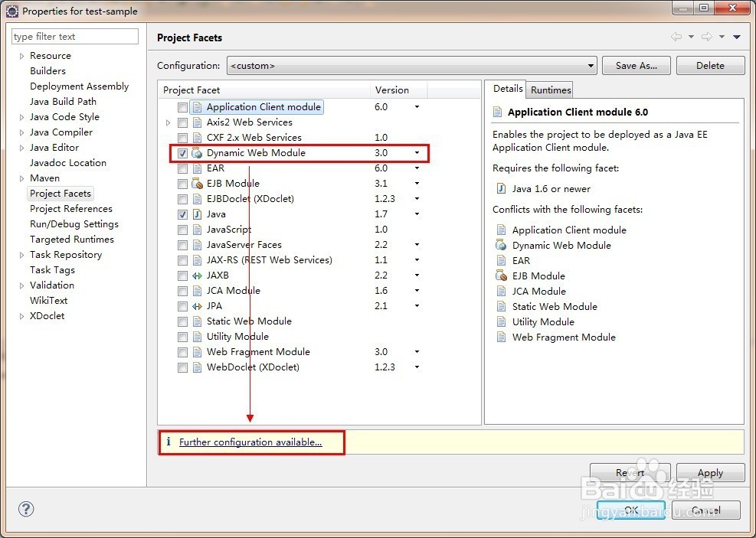The height and width of the screenshot is (538, 756).
Task: Click the Utility Module facet icon
Action: tap(197, 337)
